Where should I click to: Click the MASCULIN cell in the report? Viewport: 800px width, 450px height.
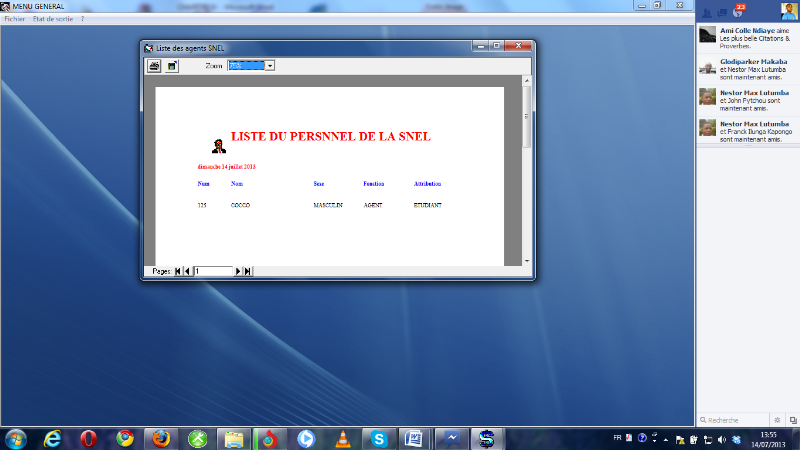click(x=328, y=205)
